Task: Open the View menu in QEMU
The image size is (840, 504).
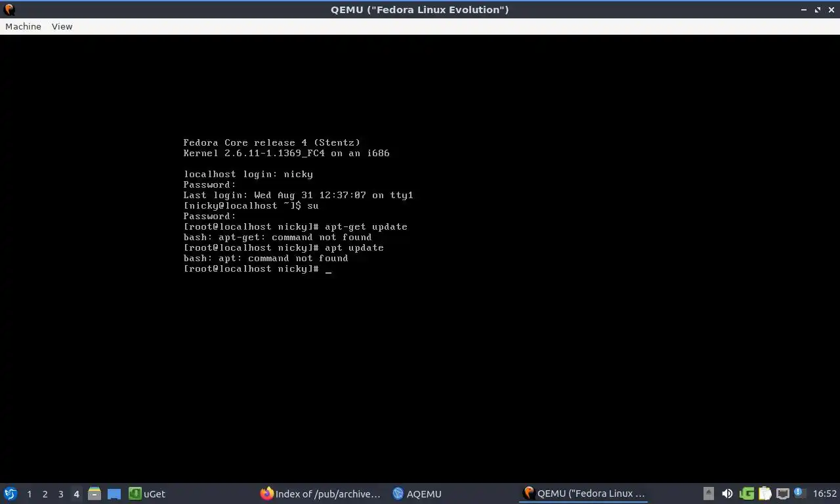Action: (x=62, y=26)
